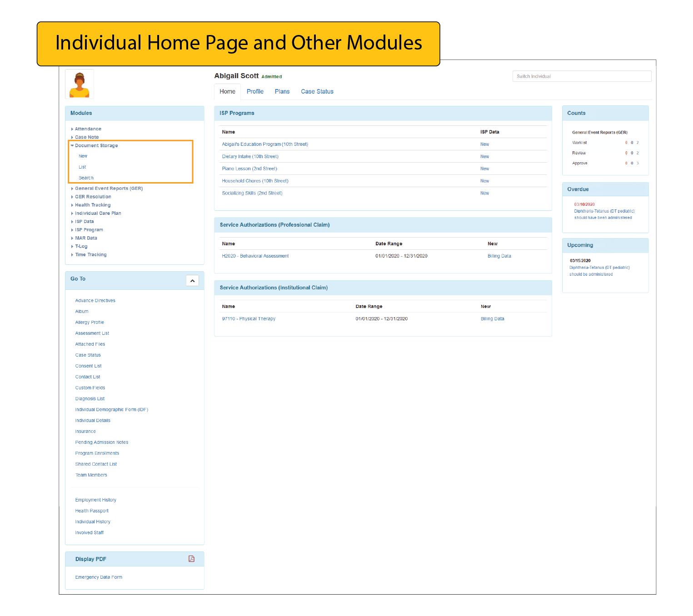Click Billing Data for Physical Therapy
The width and height of the screenshot is (693, 616).
pos(493,319)
